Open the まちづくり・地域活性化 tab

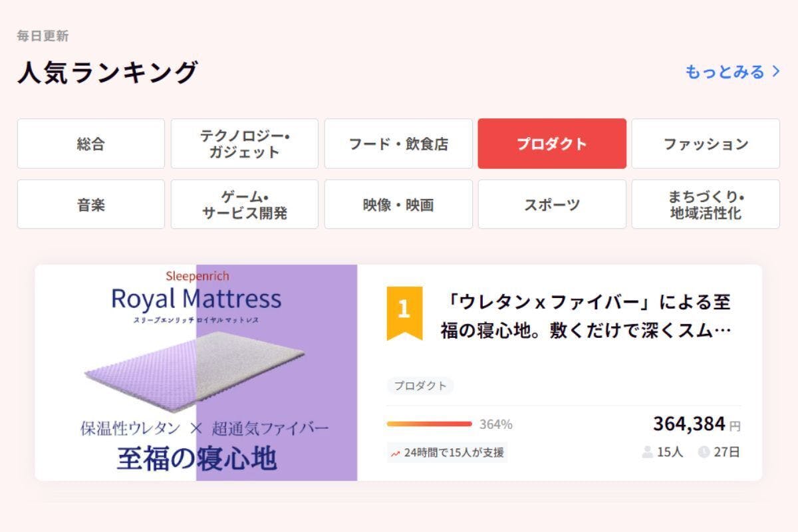pyautogui.click(x=706, y=205)
